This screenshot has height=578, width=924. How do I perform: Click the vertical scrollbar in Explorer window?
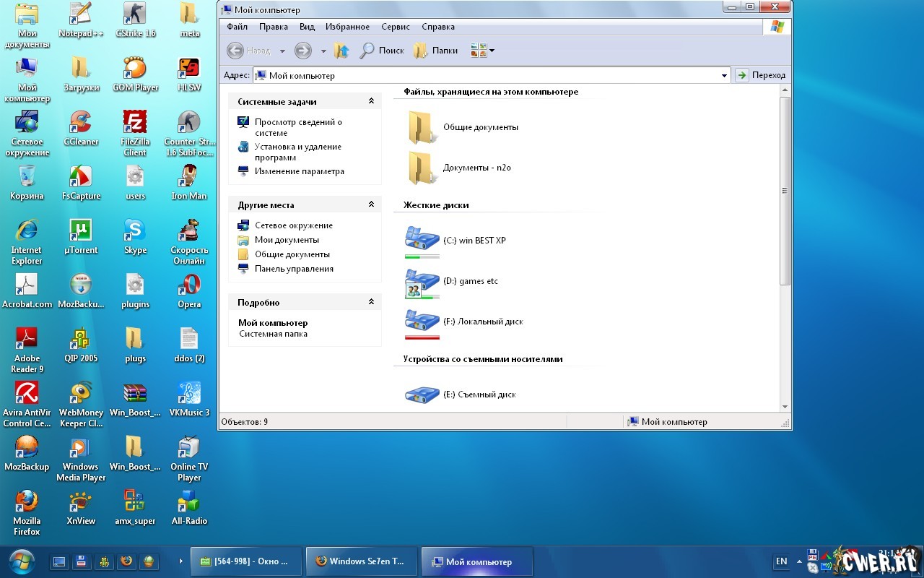785,191
